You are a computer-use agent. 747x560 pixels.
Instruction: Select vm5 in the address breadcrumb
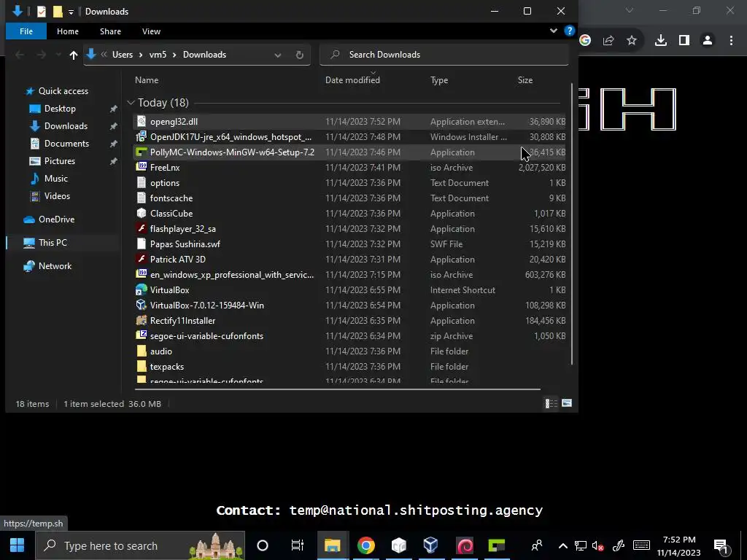(x=158, y=55)
